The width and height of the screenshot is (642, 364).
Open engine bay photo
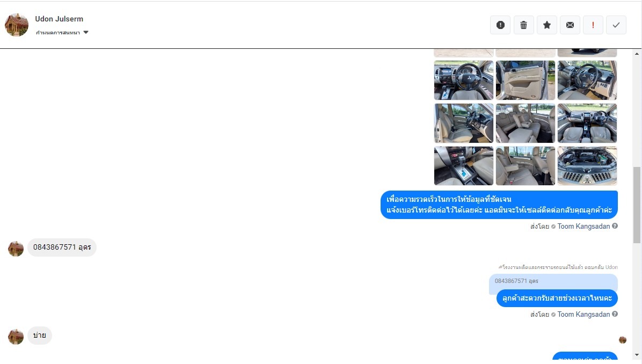pos(587,166)
